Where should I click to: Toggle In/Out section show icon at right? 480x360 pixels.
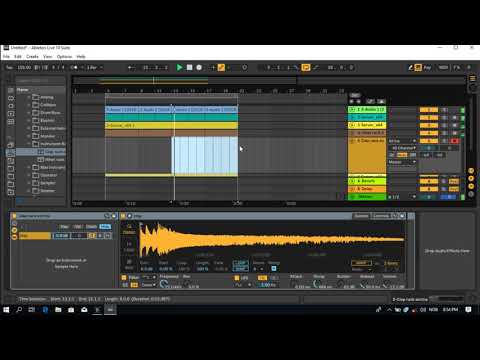pyautogui.click(x=471, y=171)
